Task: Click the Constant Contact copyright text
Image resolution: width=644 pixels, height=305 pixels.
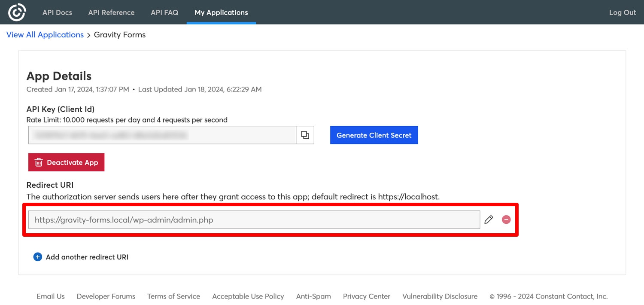Action: (x=549, y=296)
